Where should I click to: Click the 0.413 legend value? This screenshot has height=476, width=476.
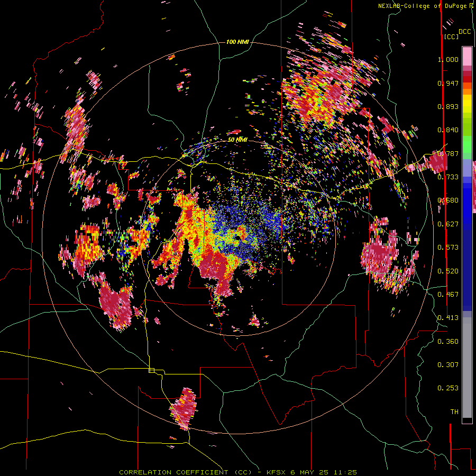(448, 318)
